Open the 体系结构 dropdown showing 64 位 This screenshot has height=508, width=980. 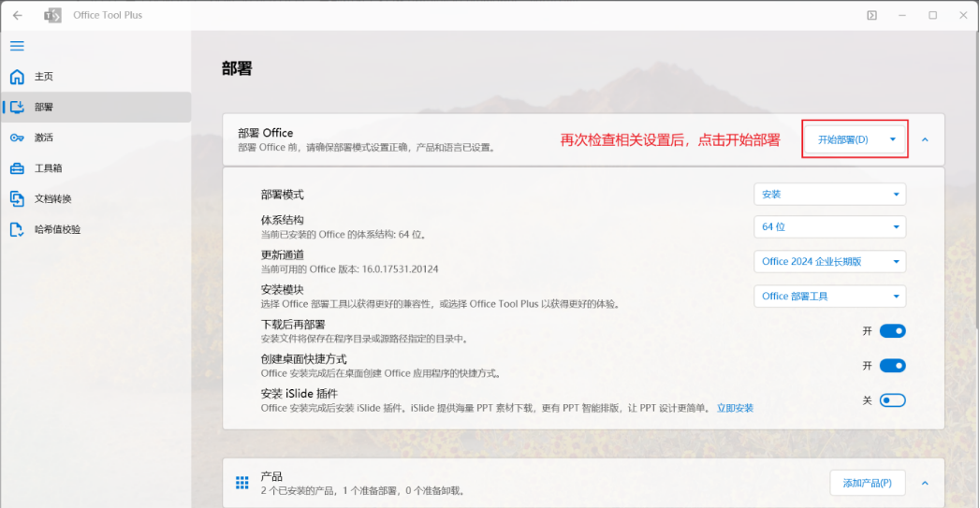point(829,226)
